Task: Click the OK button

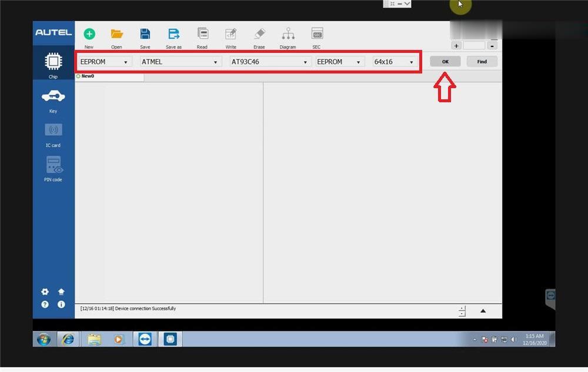Action: [x=445, y=62]
